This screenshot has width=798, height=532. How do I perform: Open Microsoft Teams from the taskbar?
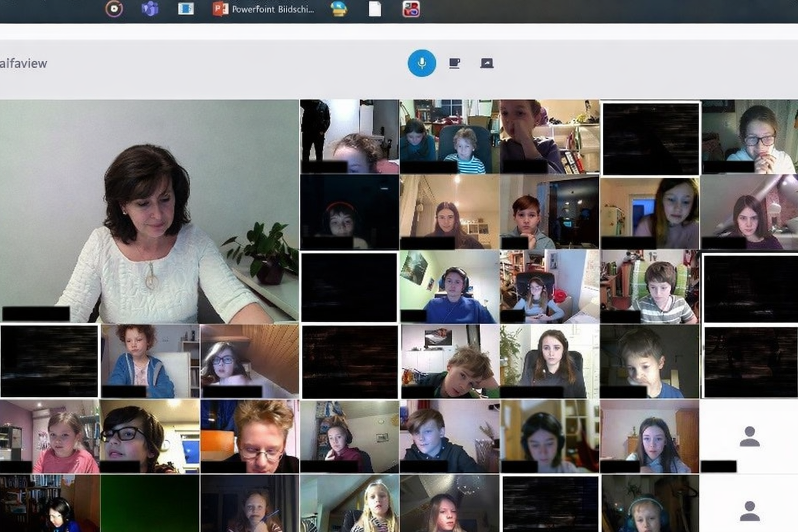150,9
